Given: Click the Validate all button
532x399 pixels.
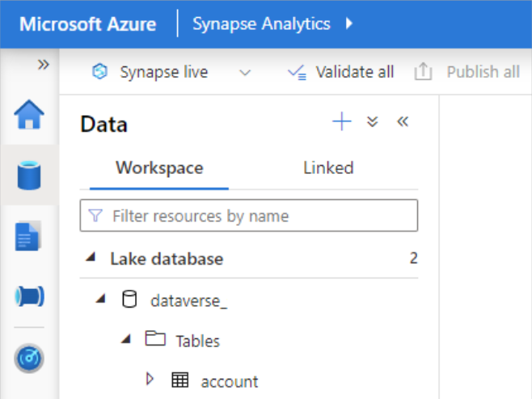Looking at the screenshot, I should point(340,72).
